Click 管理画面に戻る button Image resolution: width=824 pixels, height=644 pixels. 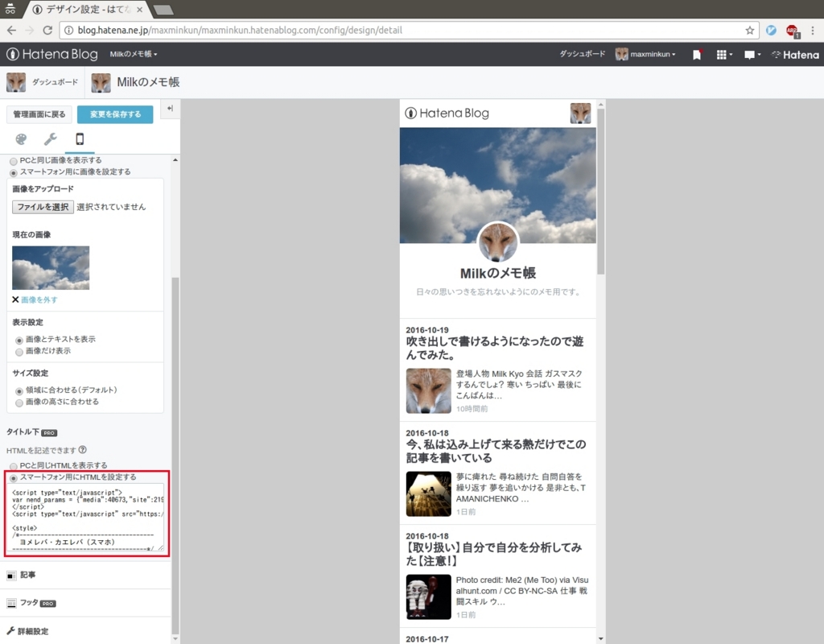click(39, 114)
